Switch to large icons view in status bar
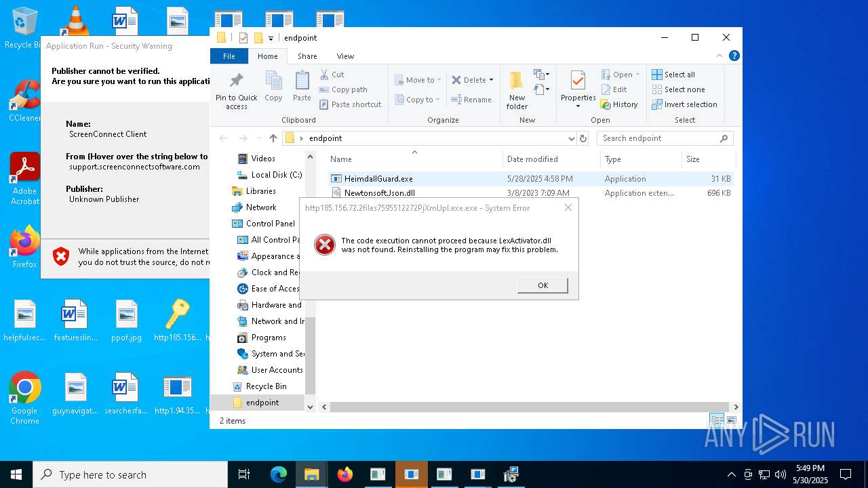 click(x=731, y=421)
